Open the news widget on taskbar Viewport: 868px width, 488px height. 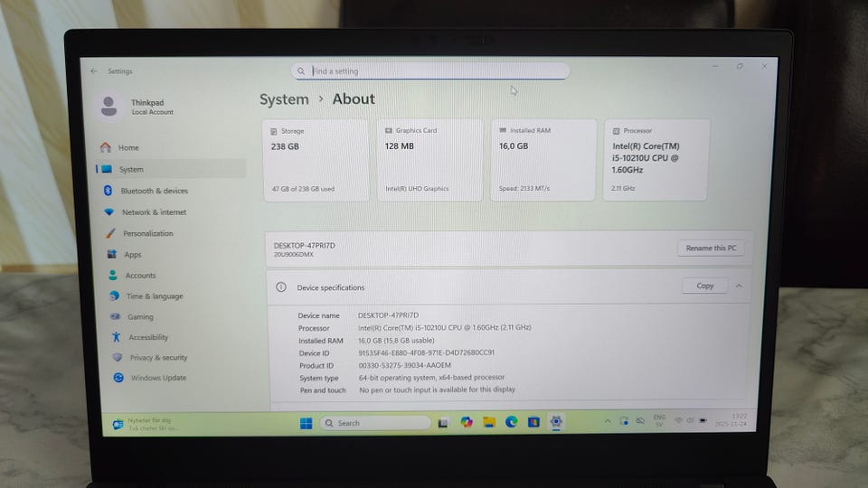click(x=145, y=425)
